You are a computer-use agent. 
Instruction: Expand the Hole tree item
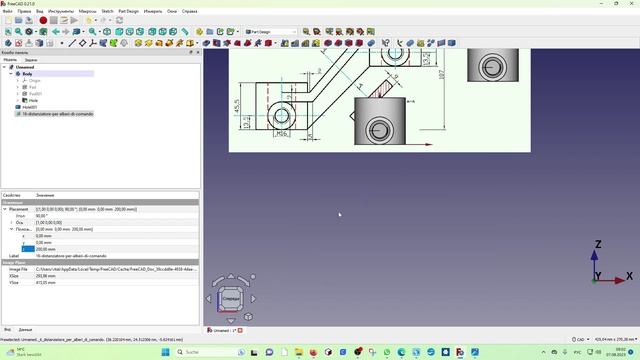18,100
